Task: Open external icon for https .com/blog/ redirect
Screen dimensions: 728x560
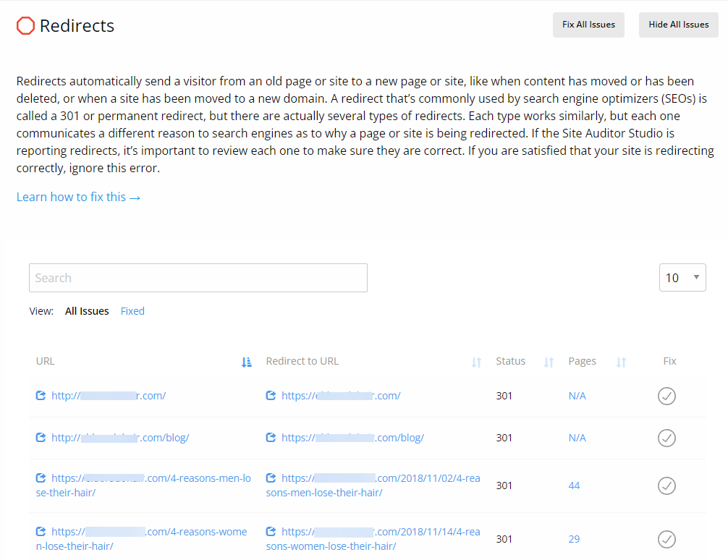Action: pos(271,437)
